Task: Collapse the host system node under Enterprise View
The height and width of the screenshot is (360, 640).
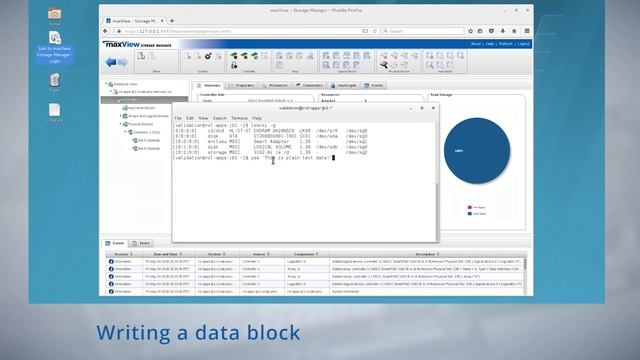Action: (x=111, y=91)
